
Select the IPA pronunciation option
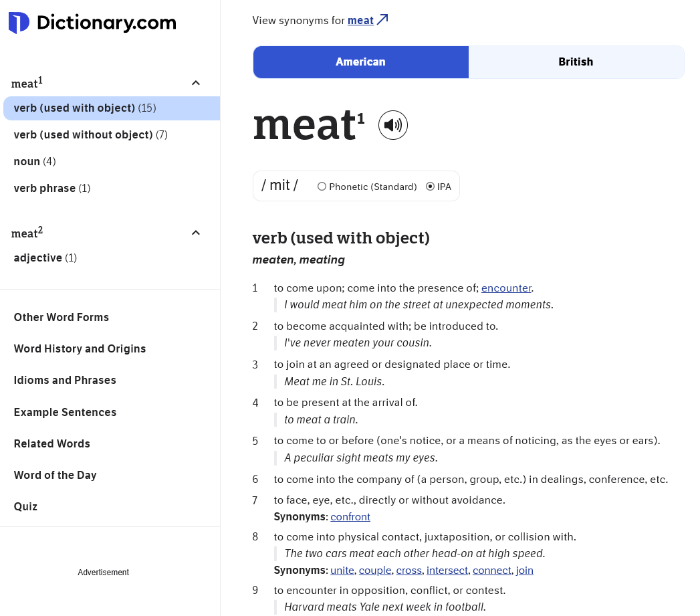(431, 187)
